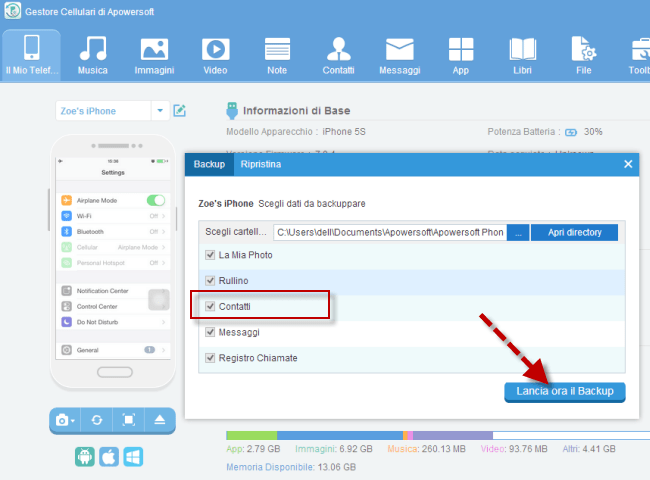Click the Apri directory button
The width and height of the screenshot is (650, 480).
tap(574, 232)
